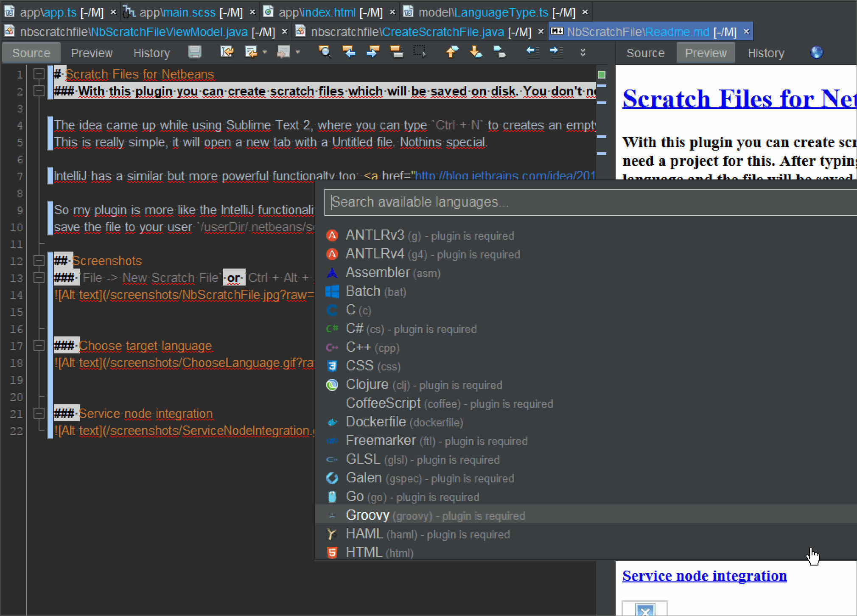
Task: Collapse the fold at line 12
Action: tap(39, 260)
